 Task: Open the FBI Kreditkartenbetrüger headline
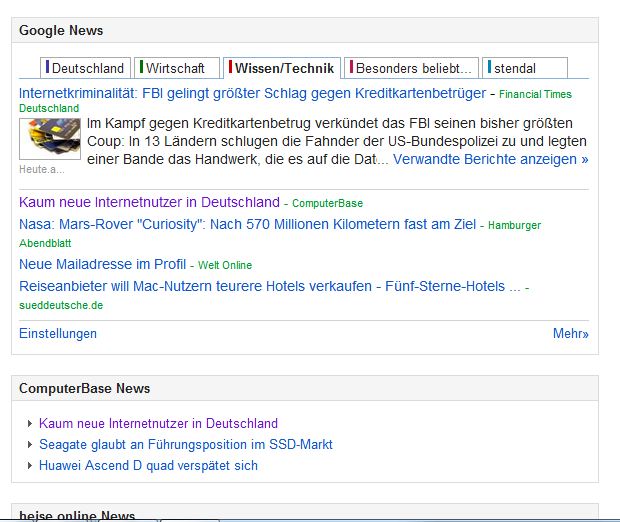252,93
